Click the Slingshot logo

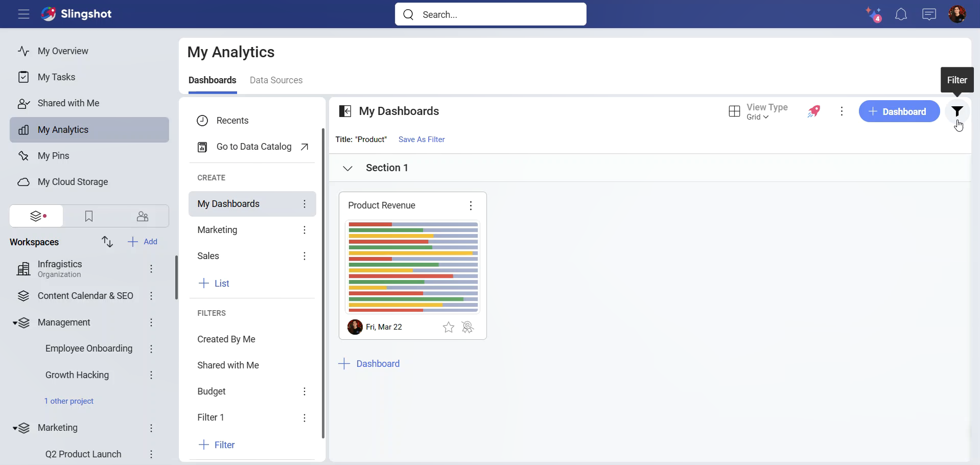[76, 14]
